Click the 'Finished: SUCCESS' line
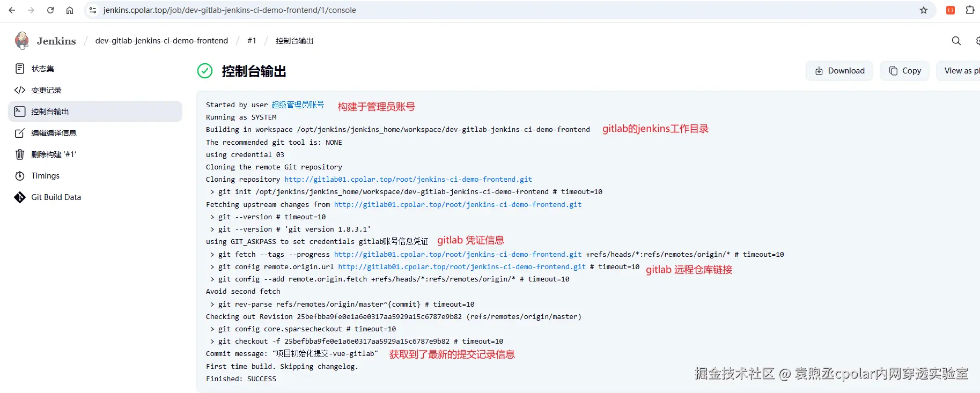The width and height of the screenshot is (980, 393). 241,379
